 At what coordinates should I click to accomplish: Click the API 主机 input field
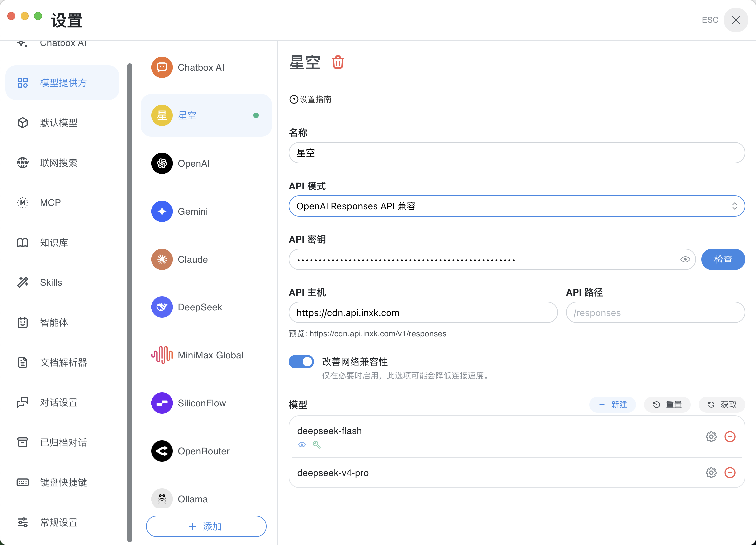pos(423,312)
